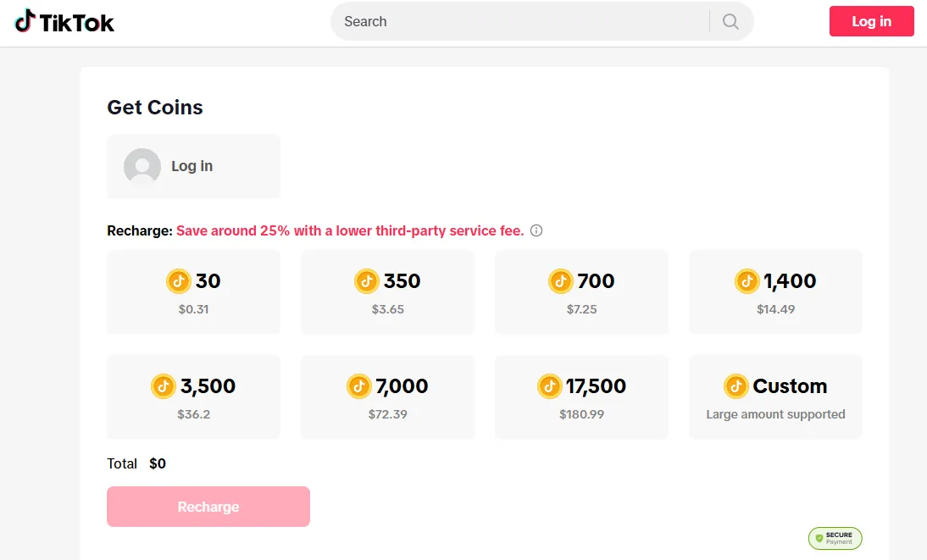Open the Custom large amount option
This screenshot has width=927, height=560.
coord(775,396)
